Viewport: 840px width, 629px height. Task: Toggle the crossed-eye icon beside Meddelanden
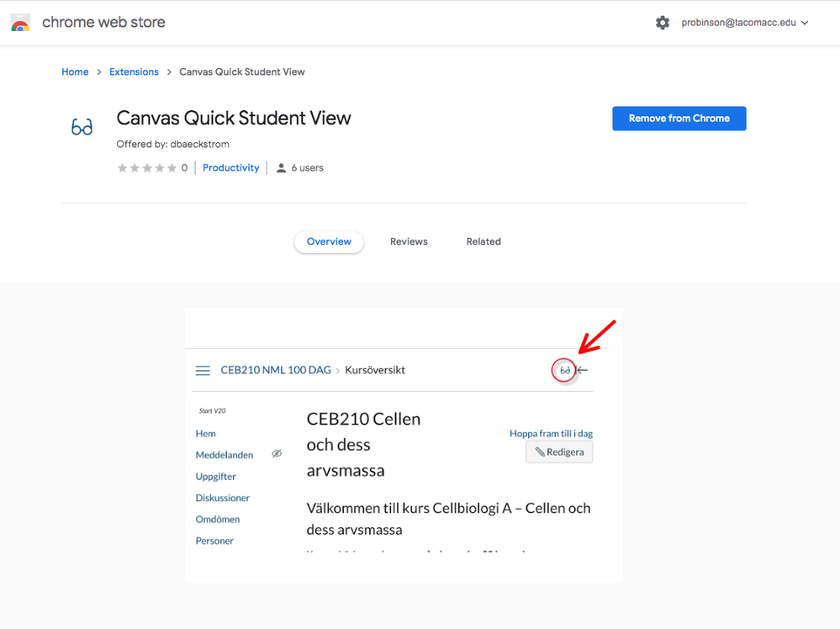pos(277,454)
